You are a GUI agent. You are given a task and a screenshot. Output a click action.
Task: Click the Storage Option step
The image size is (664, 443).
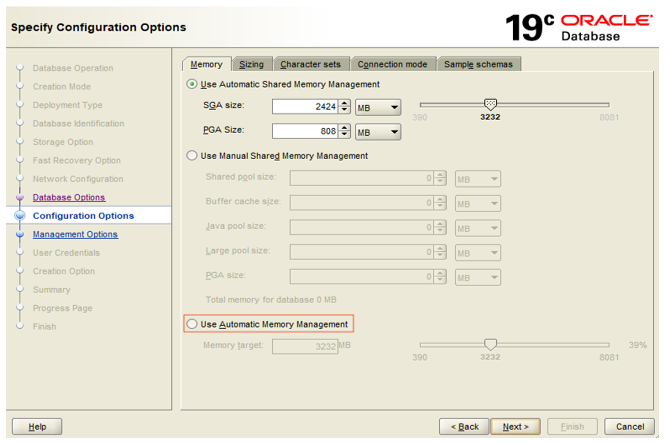pos(63,142)
